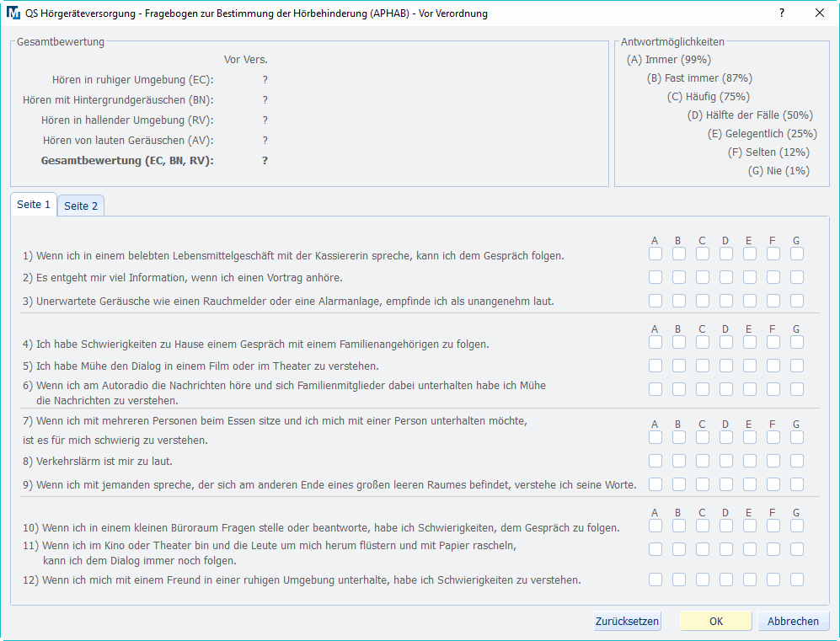Check answer F for question 10
The image size is (840, 641).
click(x=773, y=526)
